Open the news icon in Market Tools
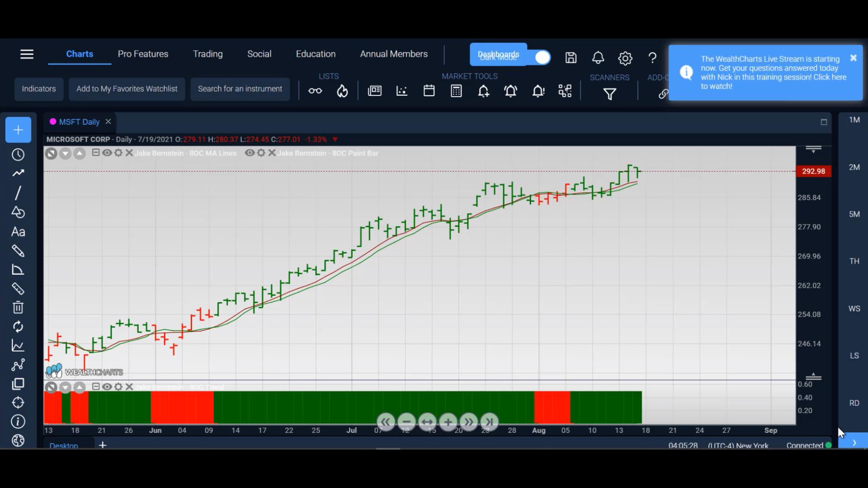 pyautogui.click(x=374, y=91)
